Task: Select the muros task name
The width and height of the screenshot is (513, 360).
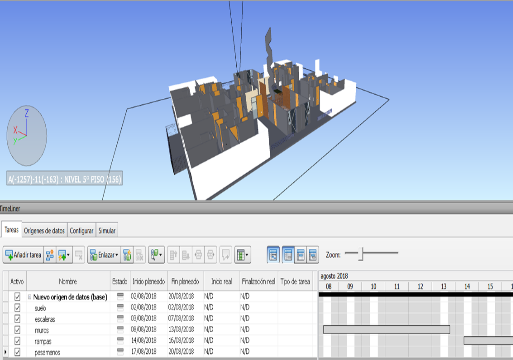Action: pos(42,330)
